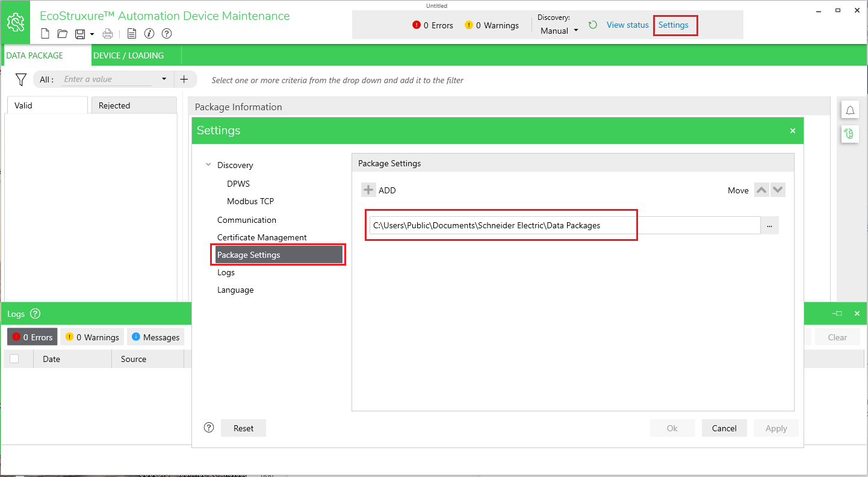Collapse the Discovery tree node
Viewport: 868px width, 477px height.
(208, 164)
